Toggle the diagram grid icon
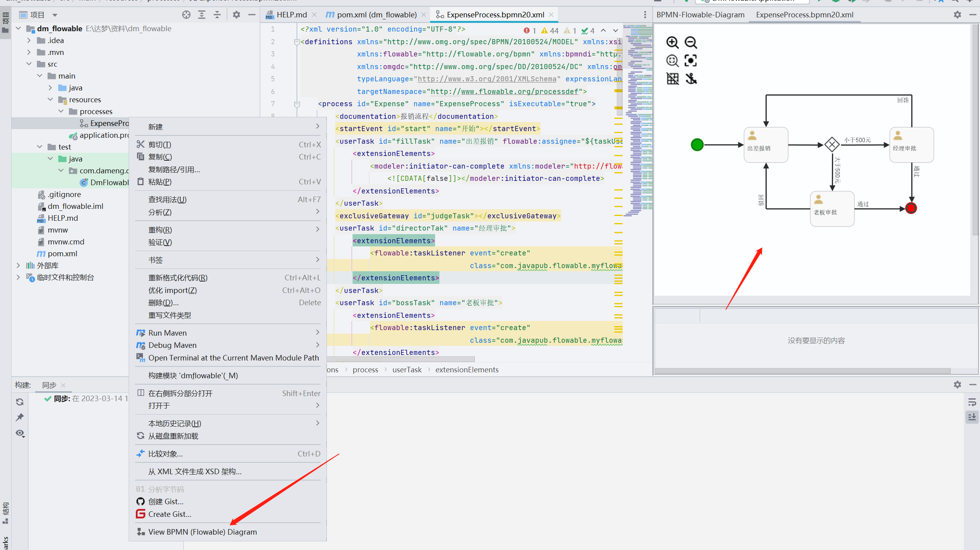Screen dimensions: 980x550 click(x=672, y=79)
